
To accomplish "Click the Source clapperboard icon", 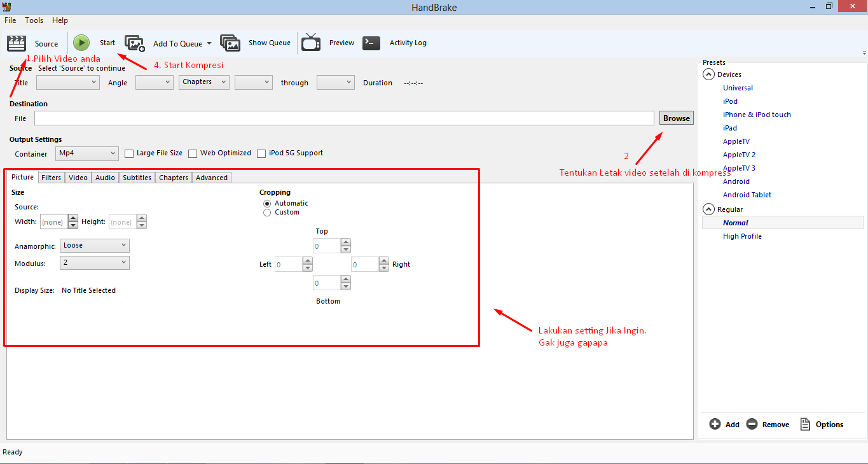I will pos(17,43).
